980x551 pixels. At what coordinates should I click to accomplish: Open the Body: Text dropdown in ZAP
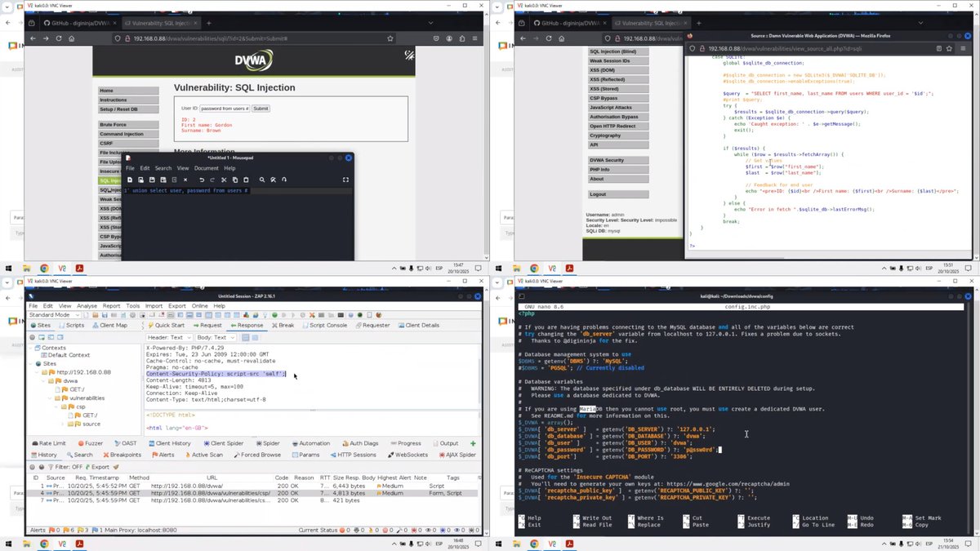[216, 337]
